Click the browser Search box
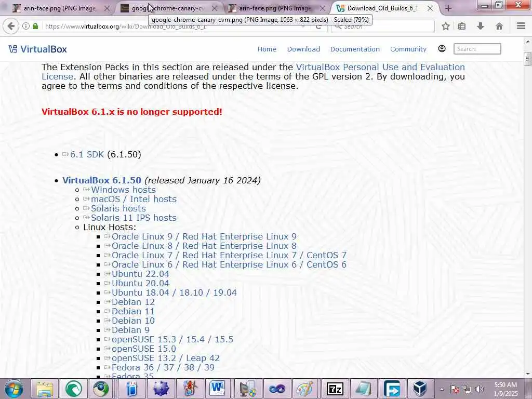The image size is (532, 399). pyautogui.click(x=383, y=26)
